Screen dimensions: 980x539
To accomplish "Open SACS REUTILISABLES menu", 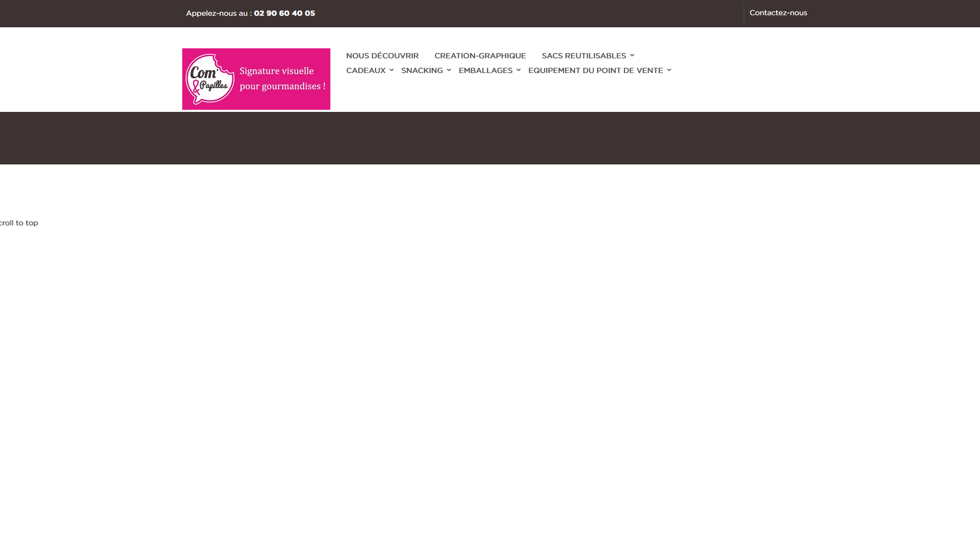I will point(583,56).
